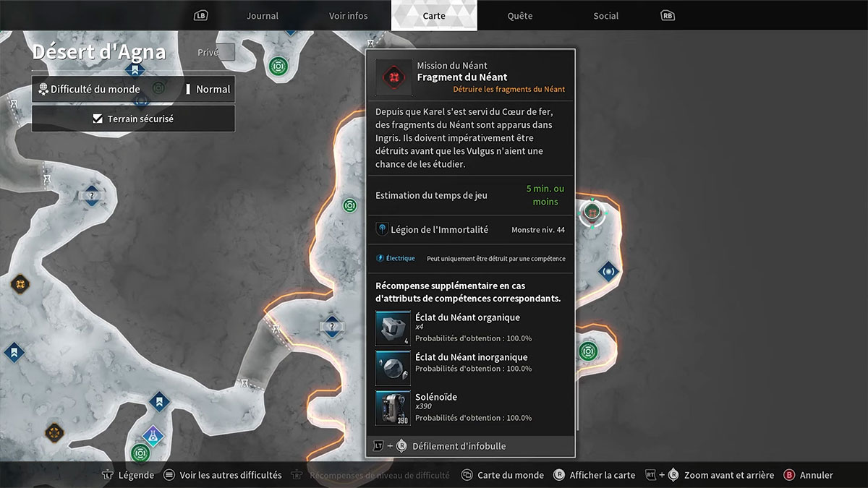Open the Légende button

coord(127,475)
